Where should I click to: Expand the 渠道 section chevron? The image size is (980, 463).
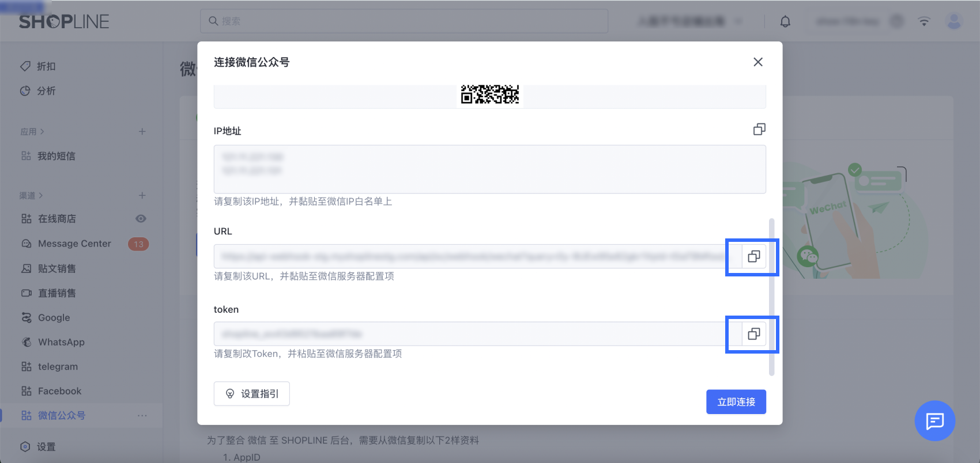[x=41, y=196]
